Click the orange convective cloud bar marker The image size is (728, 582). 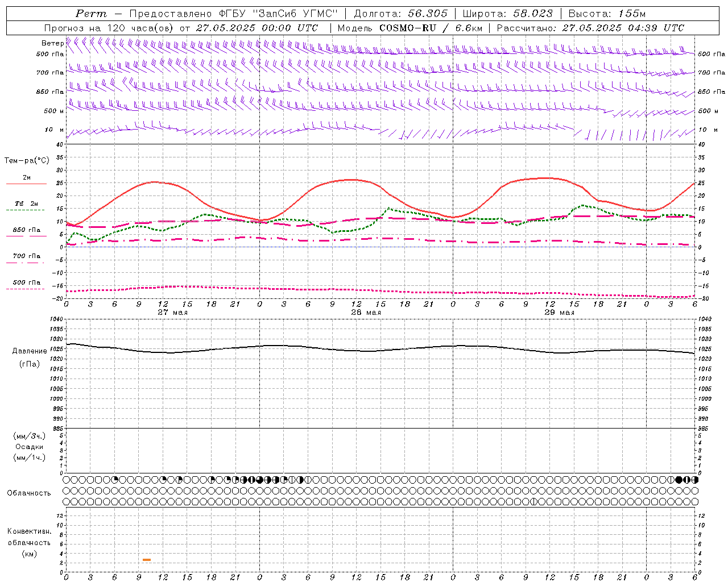tap(147, 560)
